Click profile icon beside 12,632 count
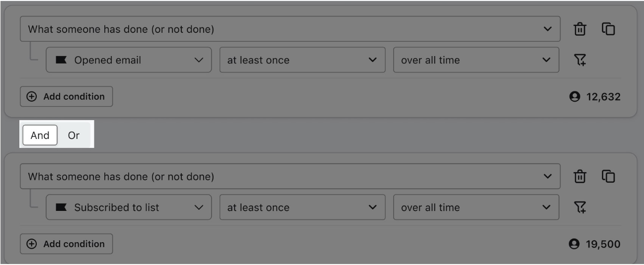The width and height of the screenshot is (644, 265). tap(575, 97)
